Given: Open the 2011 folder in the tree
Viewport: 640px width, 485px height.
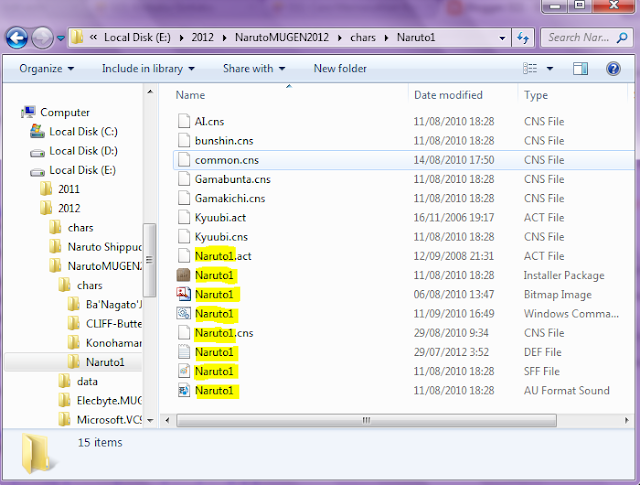Looking at the screenshot, I should pos(69,189).
